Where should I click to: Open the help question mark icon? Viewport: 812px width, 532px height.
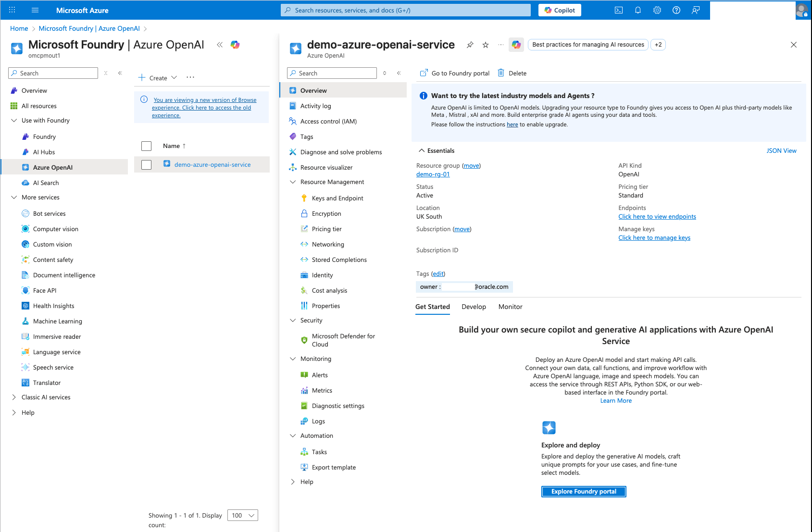(x=676, y=10)
